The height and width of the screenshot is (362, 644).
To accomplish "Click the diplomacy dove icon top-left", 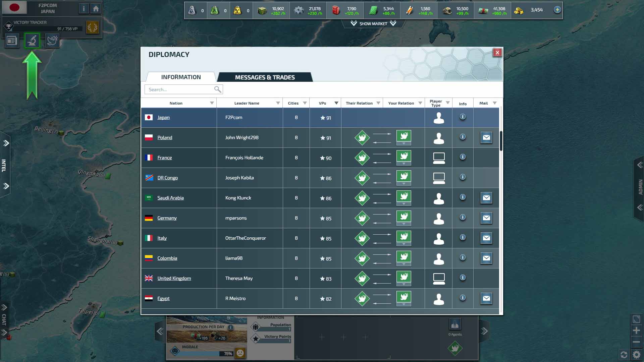I will coord(52,41).
